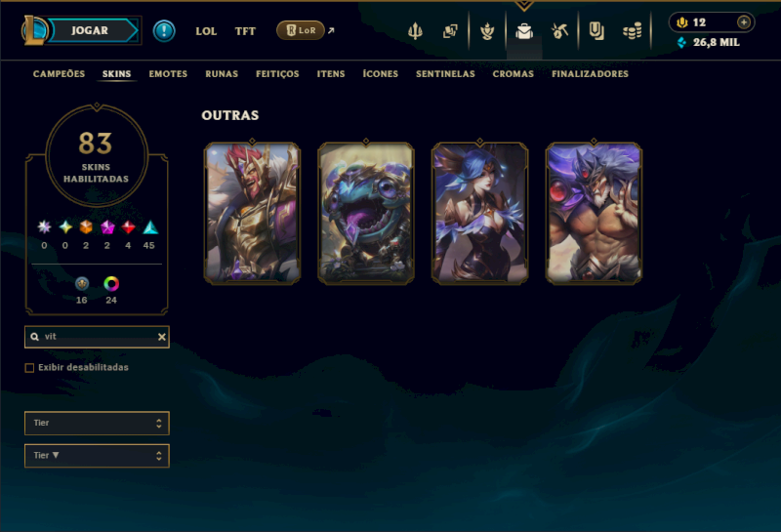Open the shield badge icon in top bar
The width and height of the screenshot is (781, 532).
click(x=596, y=31)
